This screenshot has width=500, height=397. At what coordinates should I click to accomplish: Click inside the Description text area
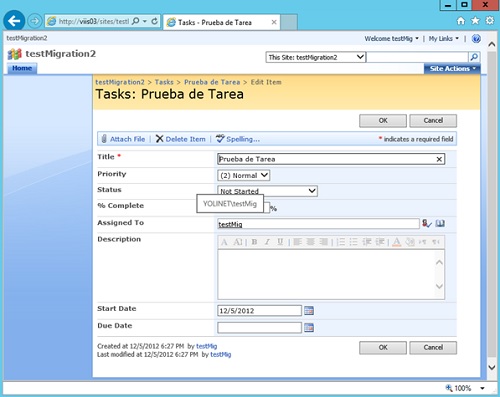click(x=331, y=274)
